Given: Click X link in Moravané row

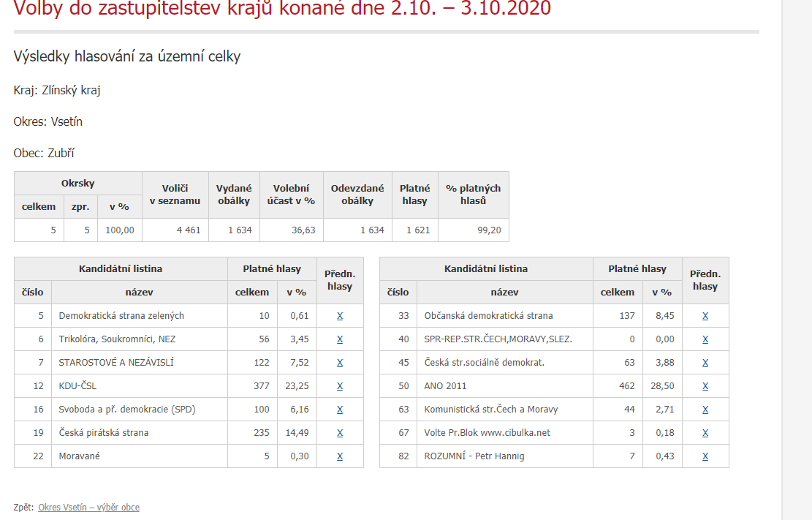Looking at the screenshot, I should [340, 456].
